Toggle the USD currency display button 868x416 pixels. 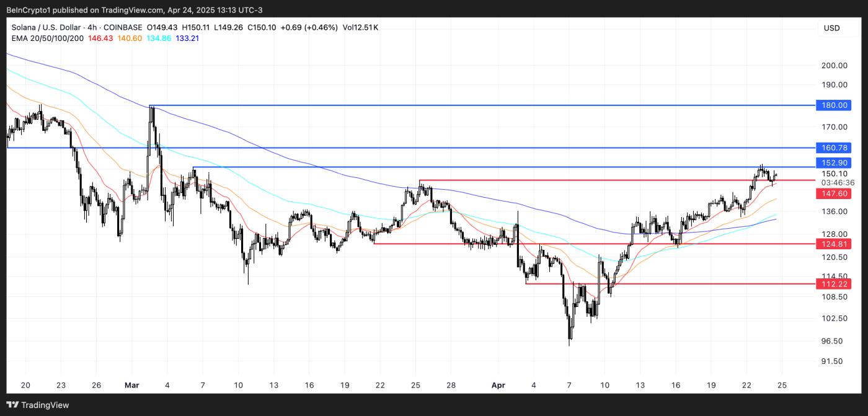831,27
